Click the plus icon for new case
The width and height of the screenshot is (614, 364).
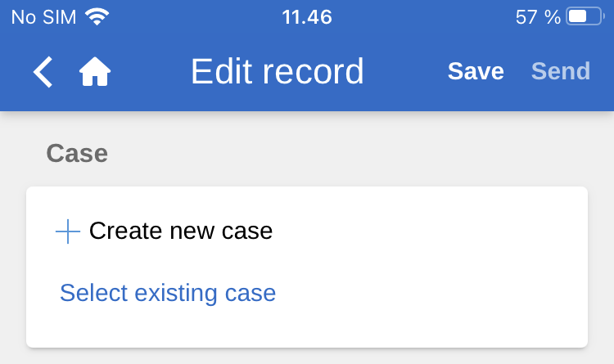click(68, 231)
